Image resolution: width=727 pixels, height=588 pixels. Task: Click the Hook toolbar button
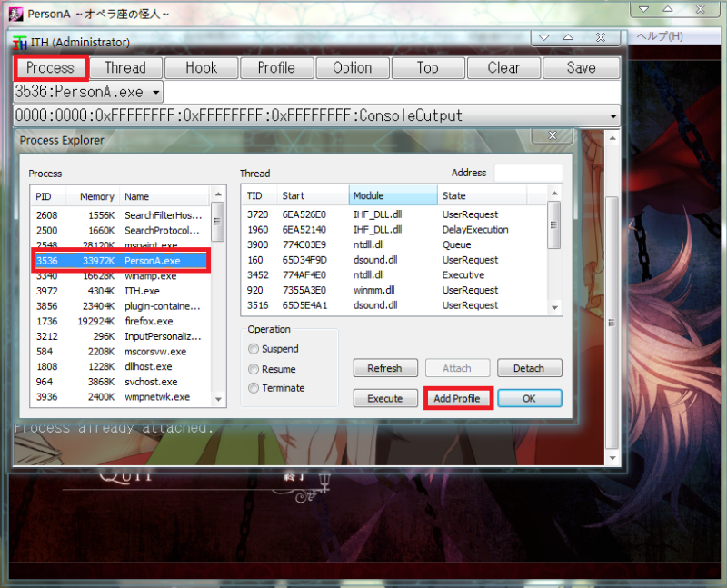click(x=201, y=68)
